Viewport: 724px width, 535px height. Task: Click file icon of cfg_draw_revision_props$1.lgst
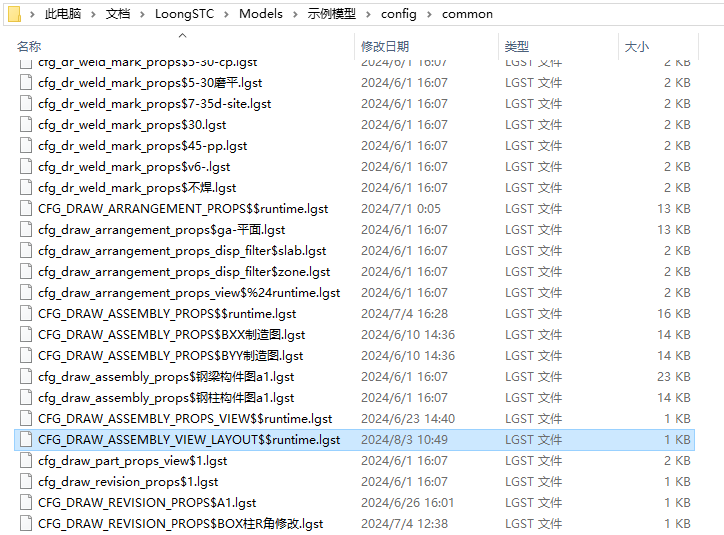(26, 482)
